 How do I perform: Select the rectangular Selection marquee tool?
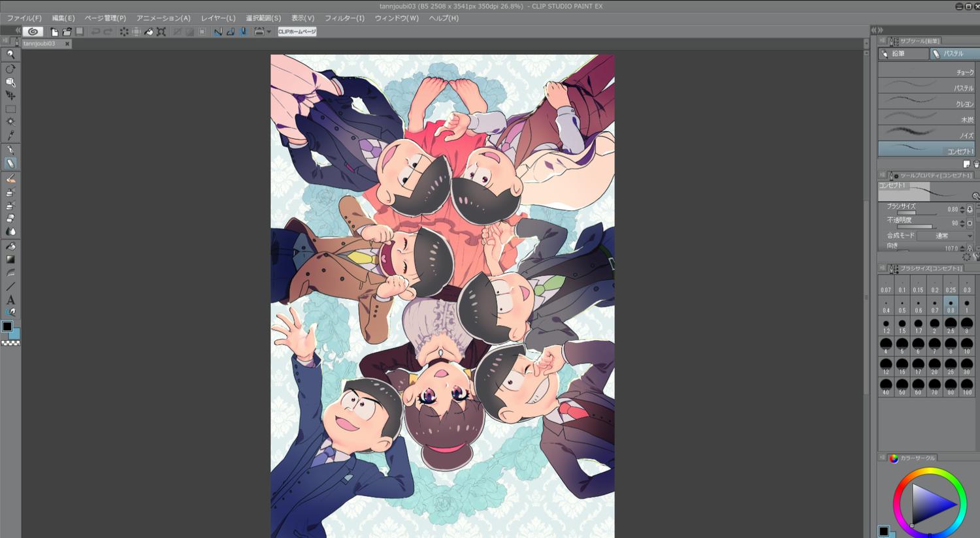coord(10,109)
